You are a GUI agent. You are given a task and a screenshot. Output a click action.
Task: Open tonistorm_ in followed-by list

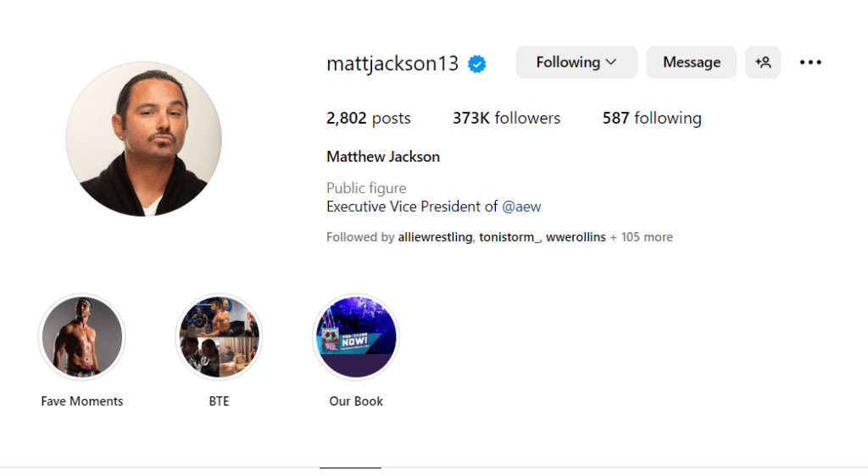(509, 237)
